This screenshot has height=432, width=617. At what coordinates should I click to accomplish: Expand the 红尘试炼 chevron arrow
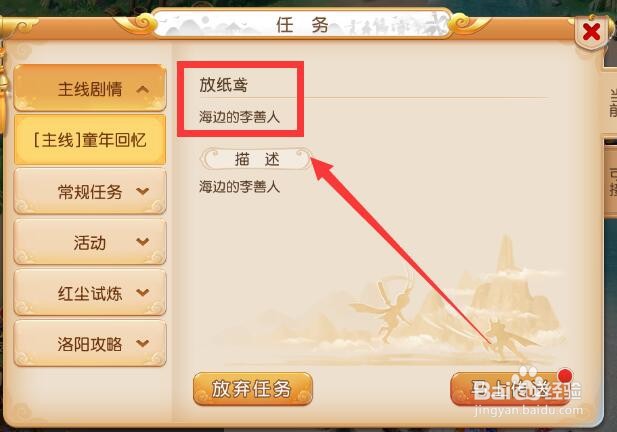click(x=142, y=292)
